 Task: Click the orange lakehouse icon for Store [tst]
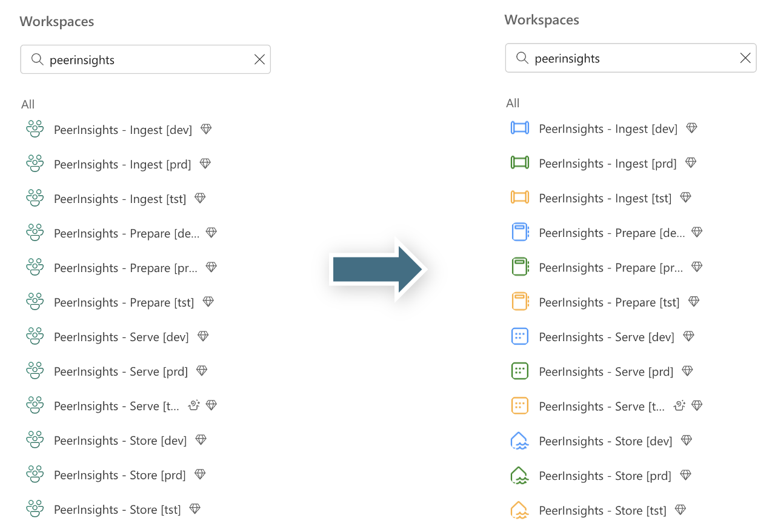(520, 510)
